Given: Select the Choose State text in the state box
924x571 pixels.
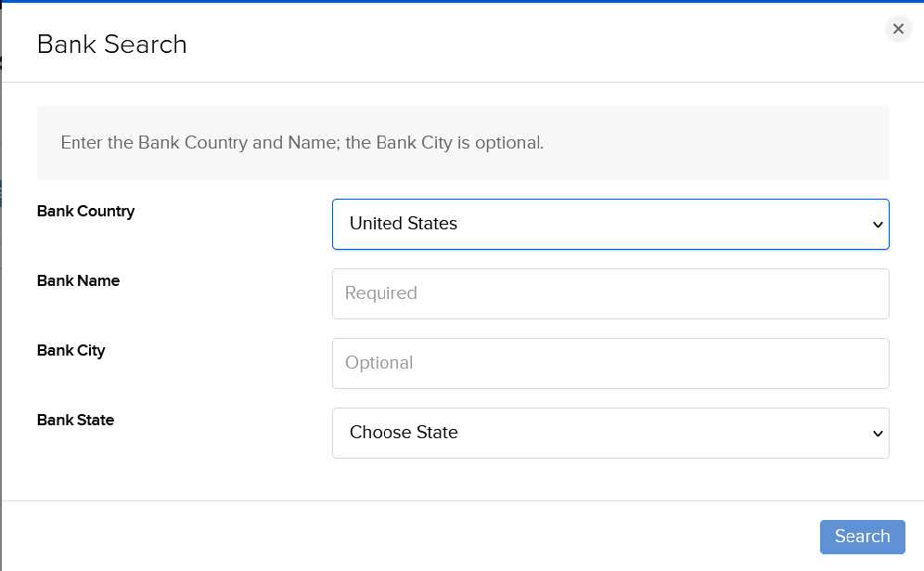Looking at the screenshot, I should pos(404,433).
